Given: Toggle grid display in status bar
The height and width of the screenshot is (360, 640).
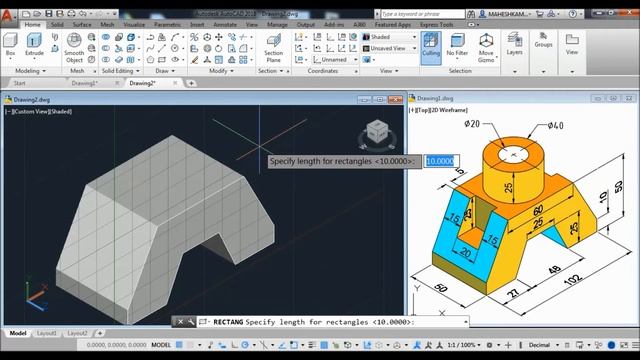Looking at the screenshot, I should click(179, 345).
